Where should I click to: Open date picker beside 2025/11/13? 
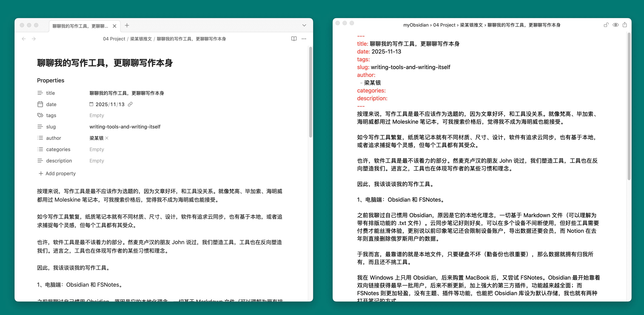click(91, 104)
